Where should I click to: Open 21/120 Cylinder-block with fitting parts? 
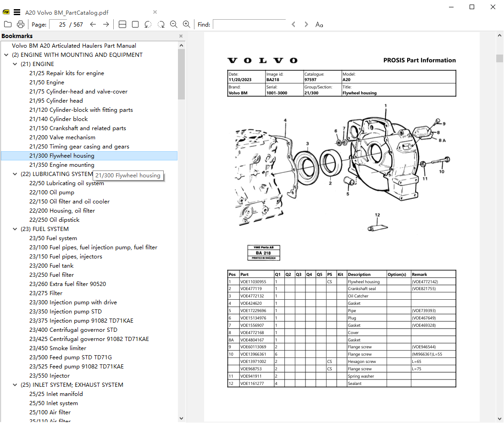81,110
